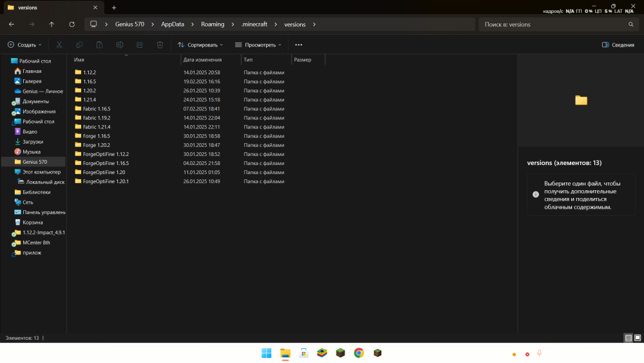Expand chevron after .minecraft in path

275,25
